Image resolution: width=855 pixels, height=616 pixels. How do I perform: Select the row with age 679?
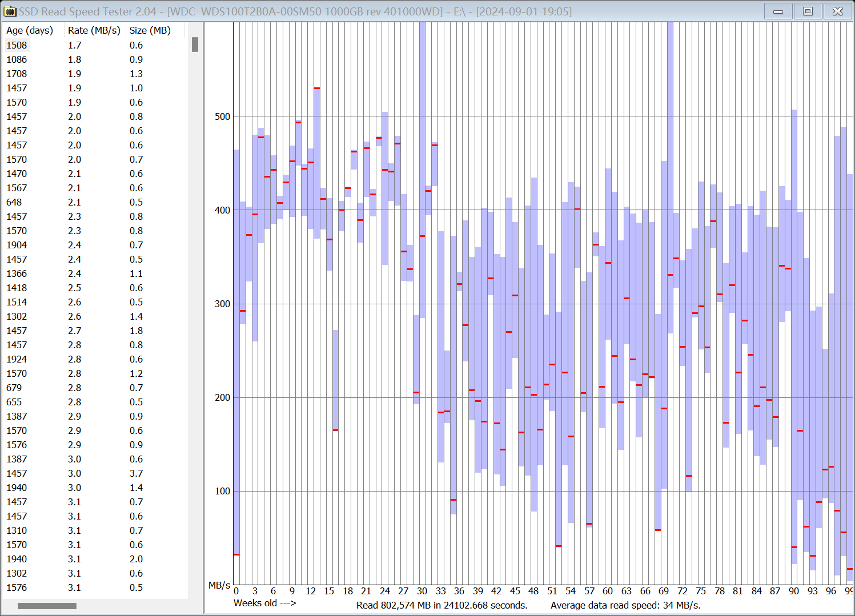pyautogui.click(x=95, y=388)
